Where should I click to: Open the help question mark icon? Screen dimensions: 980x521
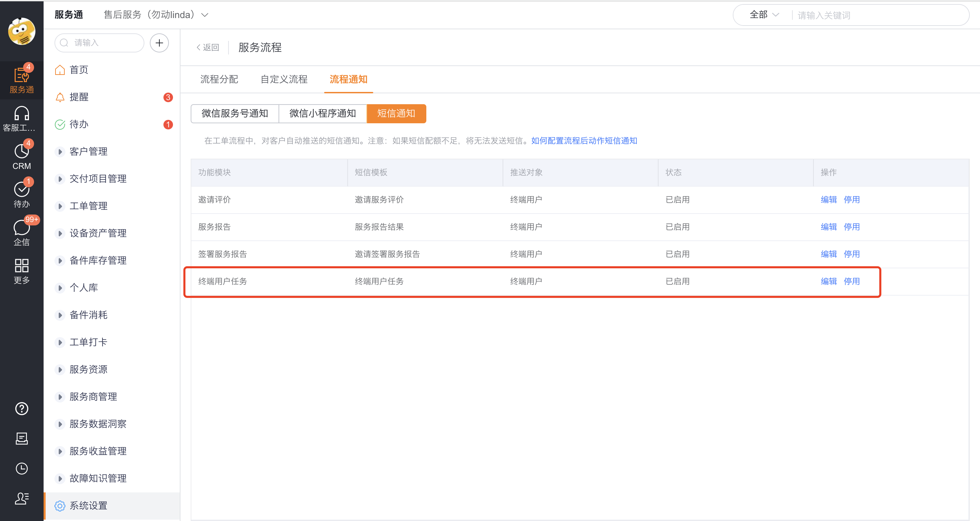pos(22,409)
